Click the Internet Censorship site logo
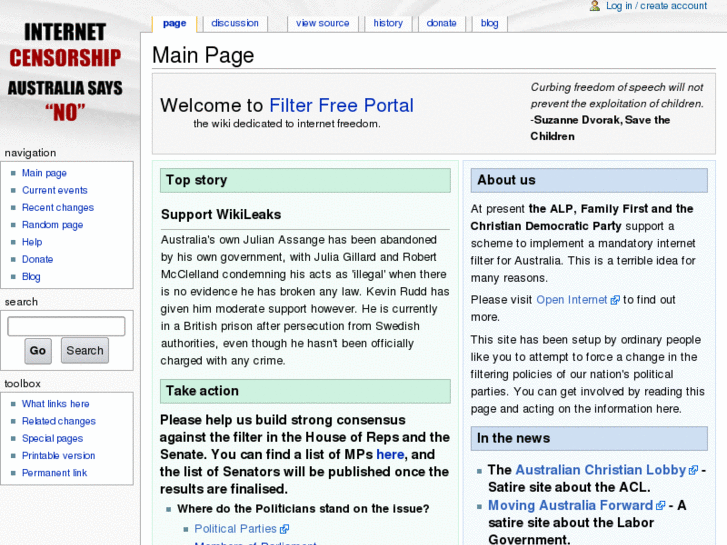Viewport: 727px width, 545px height. (65, 72)
